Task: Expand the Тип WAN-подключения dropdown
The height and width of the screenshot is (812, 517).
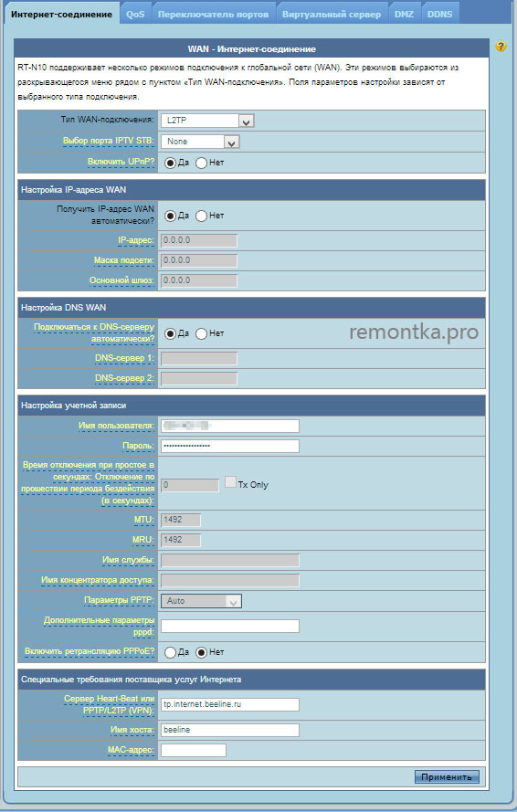Action: click(x=207, y=121)
